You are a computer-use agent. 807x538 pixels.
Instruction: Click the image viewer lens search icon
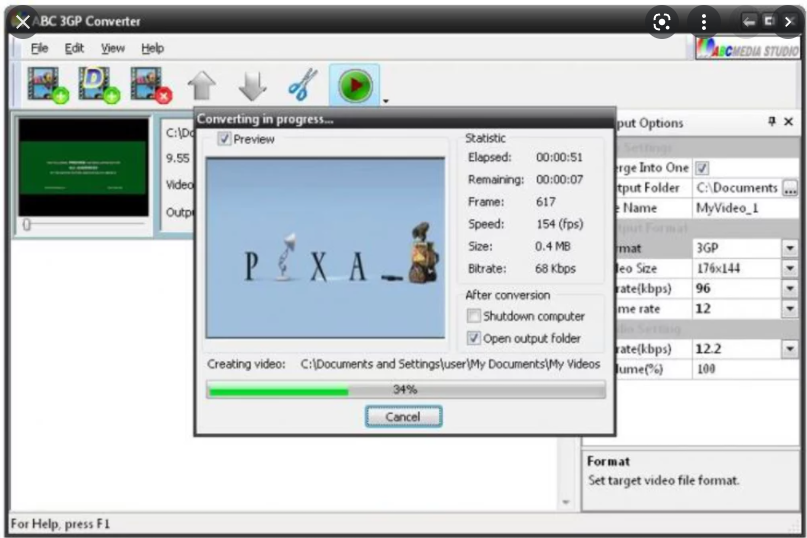[662, 22]
